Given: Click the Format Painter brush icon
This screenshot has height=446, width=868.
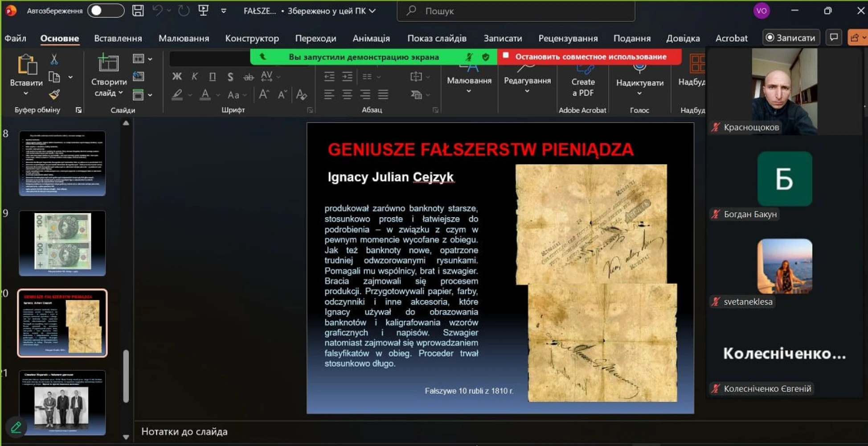Looking at the screenshot, I should [x=54, y=94].
